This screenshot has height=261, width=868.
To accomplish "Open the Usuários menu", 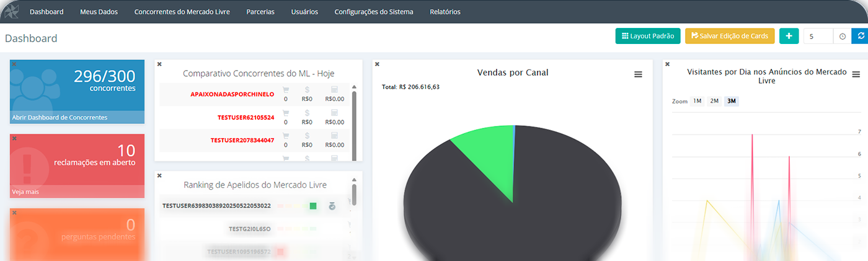I will [x=304, y=12].
